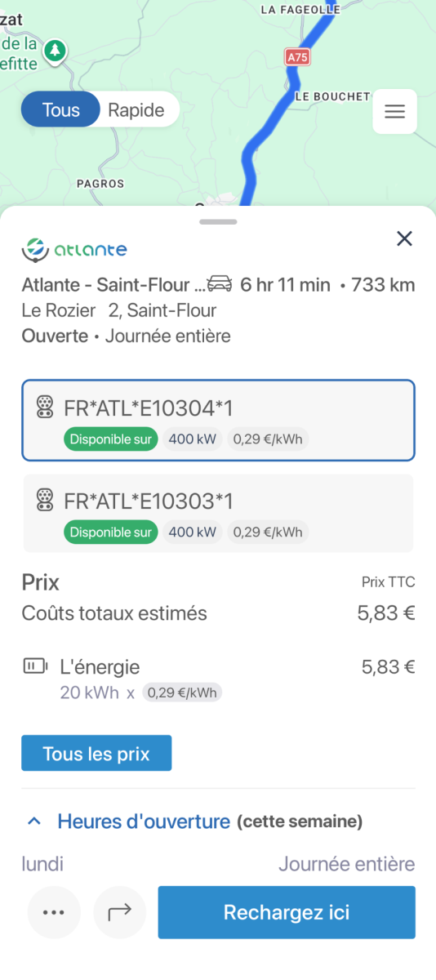
Task: Tap the route directions arrow button
Action: [119, 912]
